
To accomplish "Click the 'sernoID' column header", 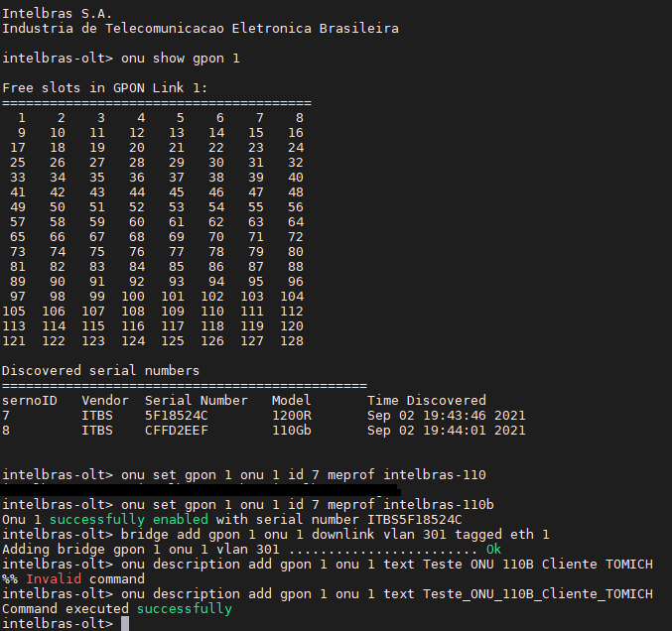I will (30, 401).
